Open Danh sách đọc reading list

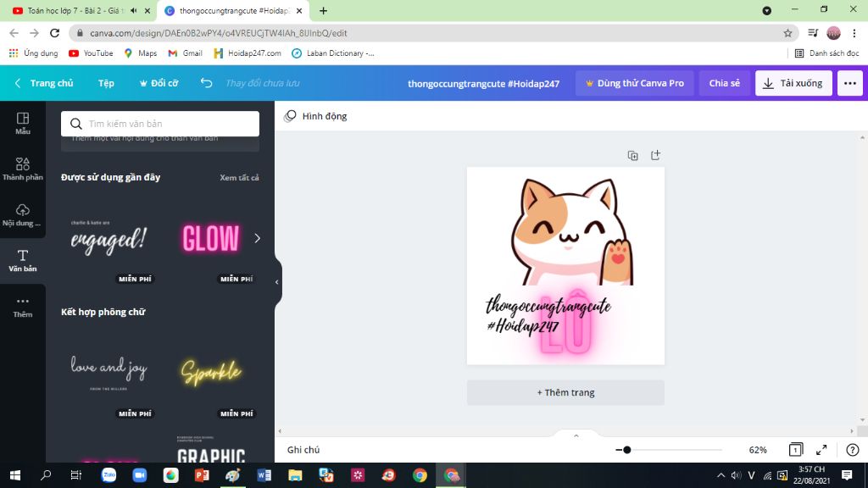(x=827, y=53)
